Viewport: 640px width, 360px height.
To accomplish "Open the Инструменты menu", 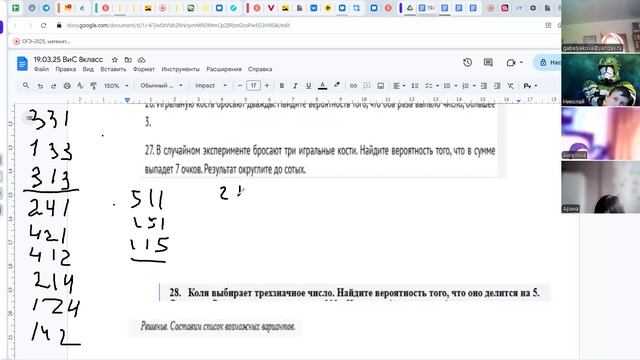I will click(x=180, y=69).
